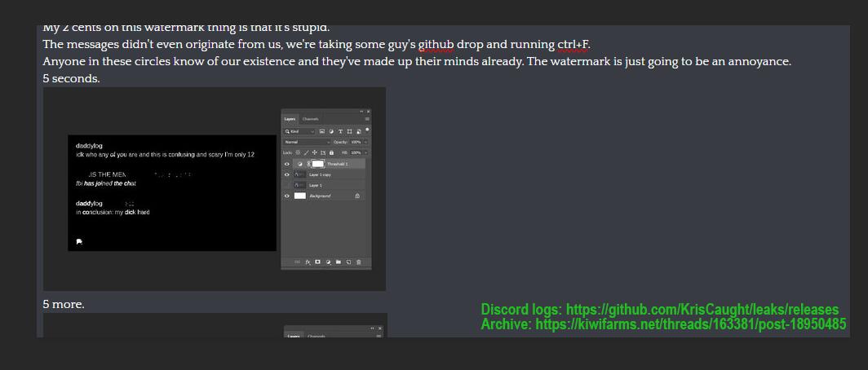This screenshot has height=370, width=868.
Task: Lock position move icon
Action: 314,152
